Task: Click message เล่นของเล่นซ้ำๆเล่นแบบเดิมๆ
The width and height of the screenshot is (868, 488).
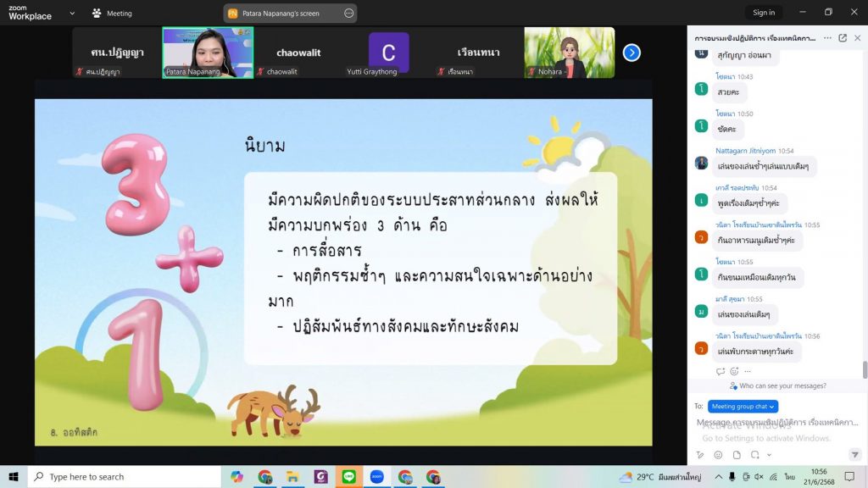Action: click(764, 166)
